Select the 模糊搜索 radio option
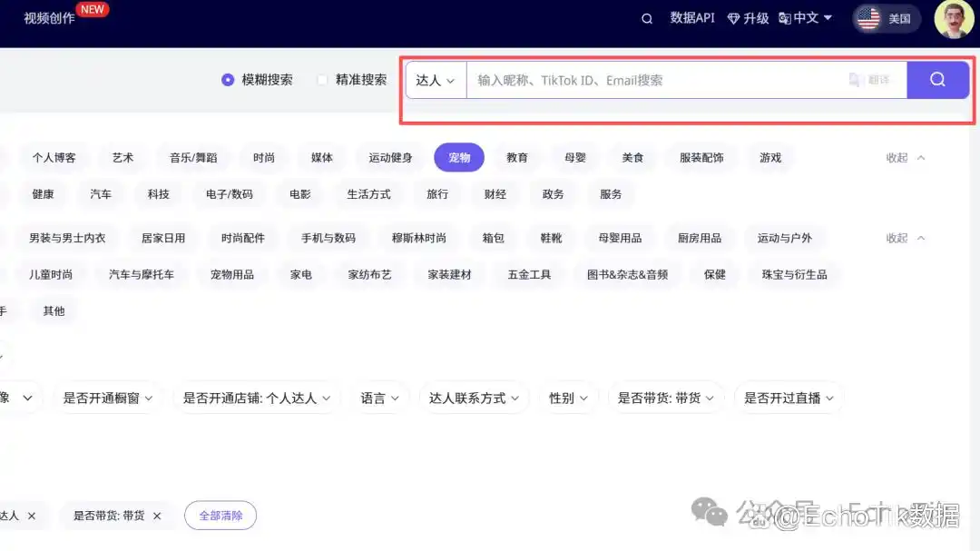 tap(228, 80)
